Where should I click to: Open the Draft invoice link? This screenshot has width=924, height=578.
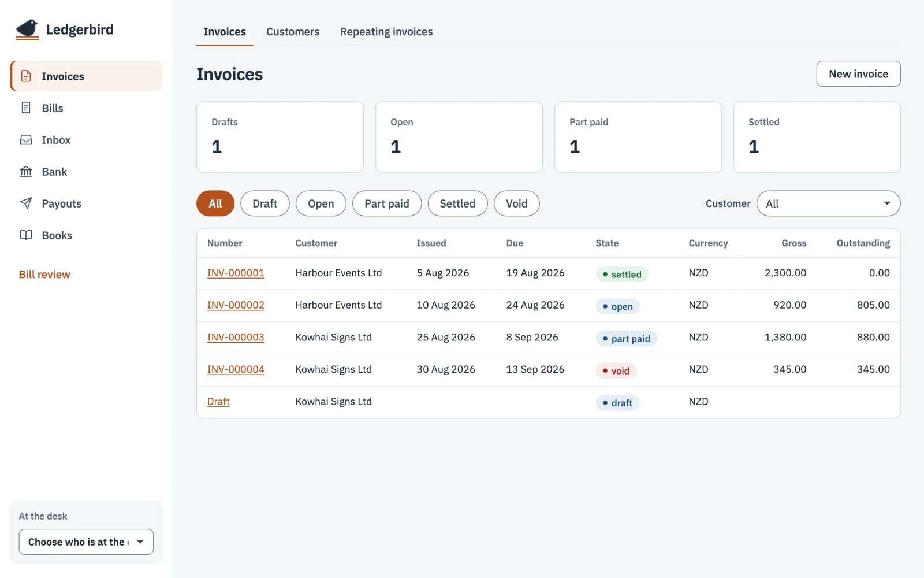[218, 402]
